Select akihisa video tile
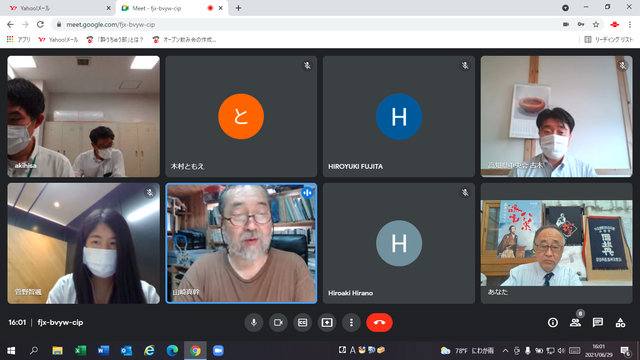The height and width of the screenshot is (360, 640). [x=84, y=116]
